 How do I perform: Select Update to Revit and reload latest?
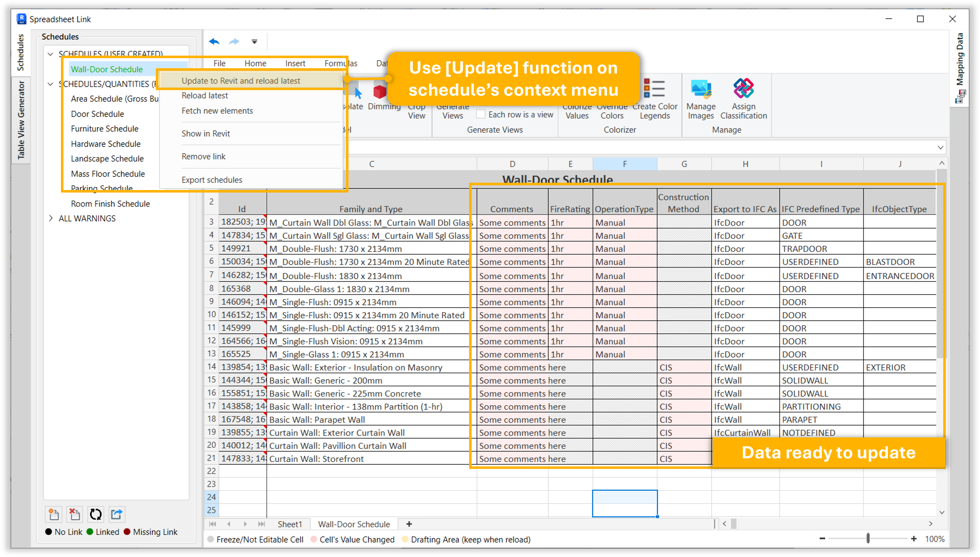click(x=241, y=81)
